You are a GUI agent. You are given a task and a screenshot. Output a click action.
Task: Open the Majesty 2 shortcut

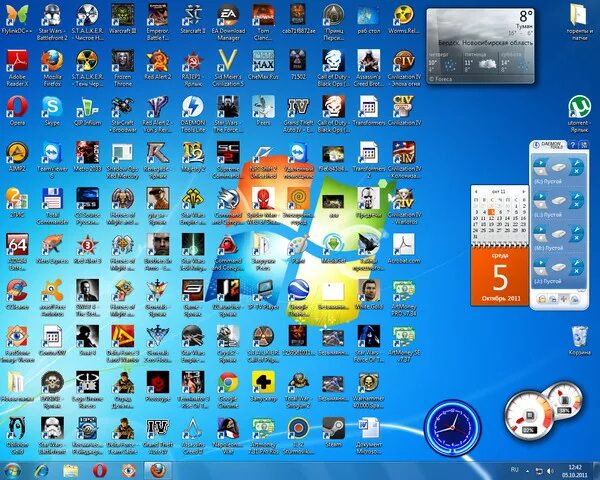pos(193,157)
